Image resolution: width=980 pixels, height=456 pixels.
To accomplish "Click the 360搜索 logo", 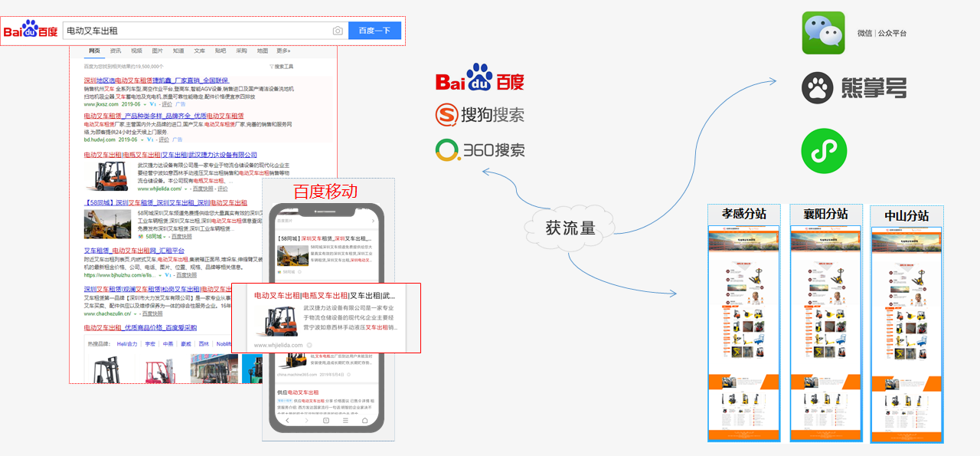I will click(480, 149).
